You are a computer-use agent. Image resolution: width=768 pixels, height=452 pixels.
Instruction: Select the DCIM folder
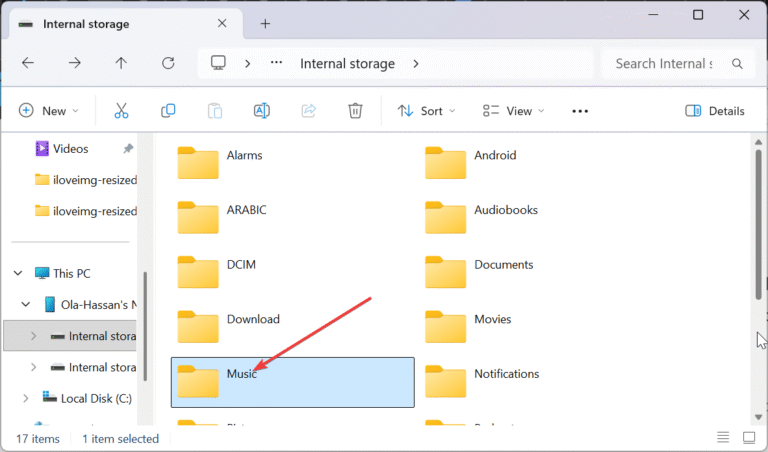click(x=293, y=273)
